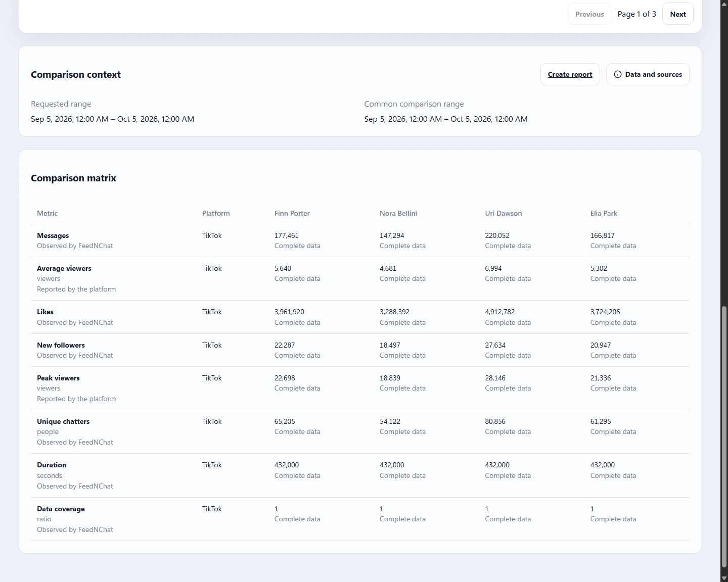The width and height of the screenshot is (728, 582).
Task: Go to the Next page
Action: 677,14
